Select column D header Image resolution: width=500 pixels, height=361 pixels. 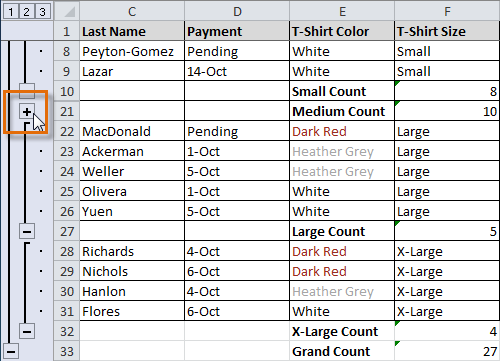pyautogui.click(x=237, y=11)
